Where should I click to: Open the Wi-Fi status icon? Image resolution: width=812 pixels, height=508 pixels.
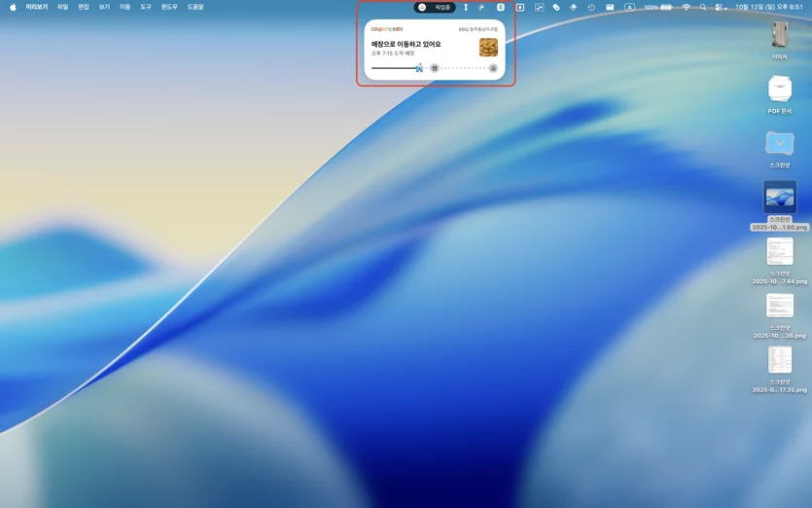[x=687, y=7]
